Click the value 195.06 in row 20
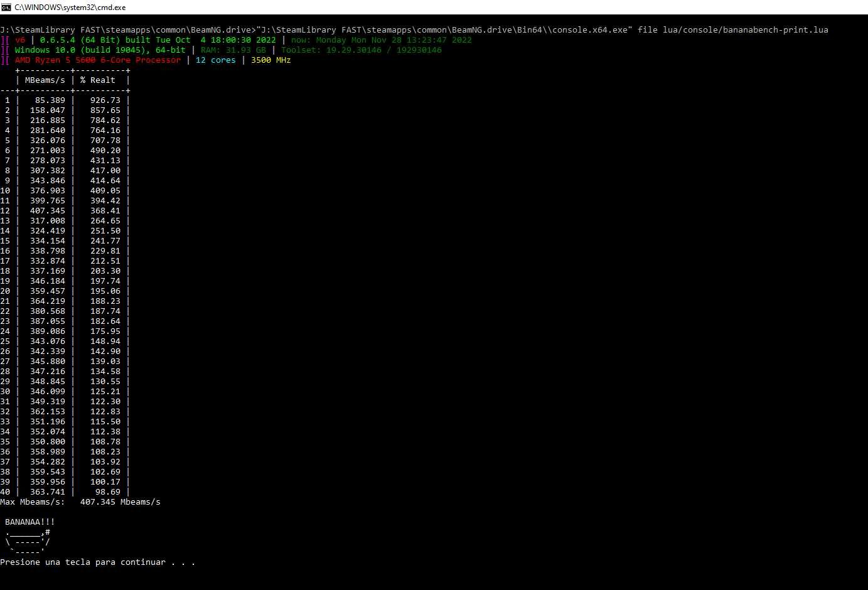This screenshot has height=590, width=868. [105, 291]
